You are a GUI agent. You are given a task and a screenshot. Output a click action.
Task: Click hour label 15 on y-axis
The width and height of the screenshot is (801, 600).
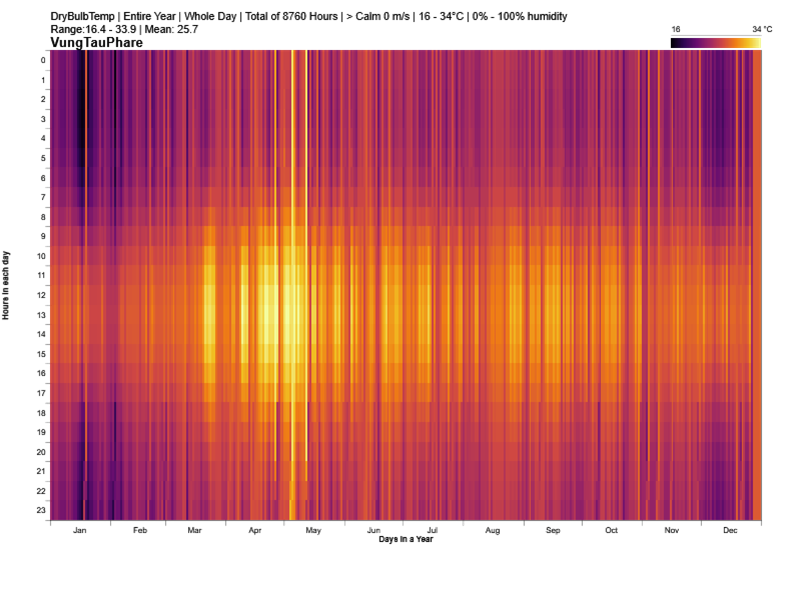[x=41, y=354]
